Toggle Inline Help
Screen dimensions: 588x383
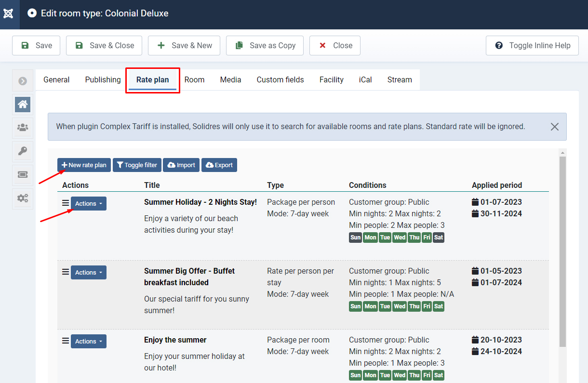(532, 45)
